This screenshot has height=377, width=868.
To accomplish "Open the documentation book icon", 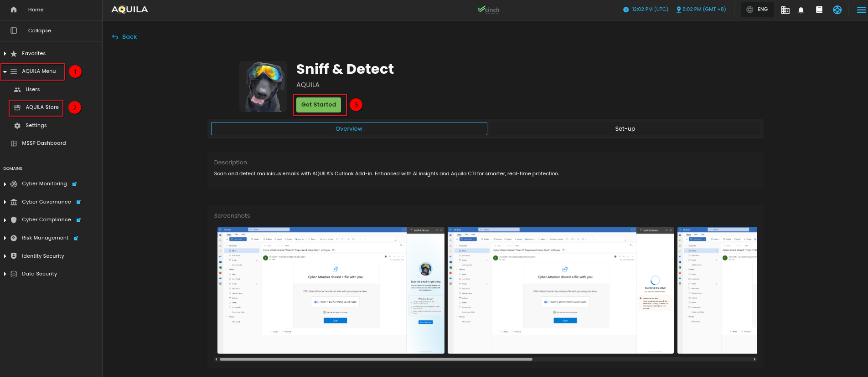I will [x=819, y=10].
